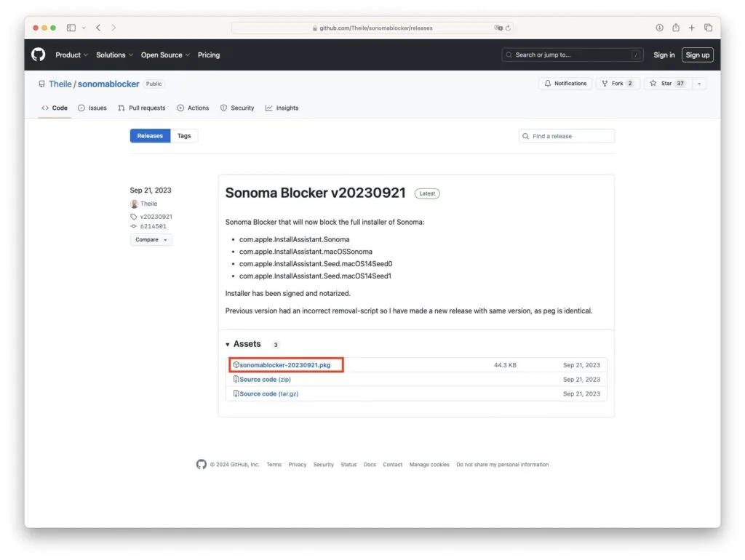Open footer Security link
Screen dimensions: 745x560
[324, 465]
